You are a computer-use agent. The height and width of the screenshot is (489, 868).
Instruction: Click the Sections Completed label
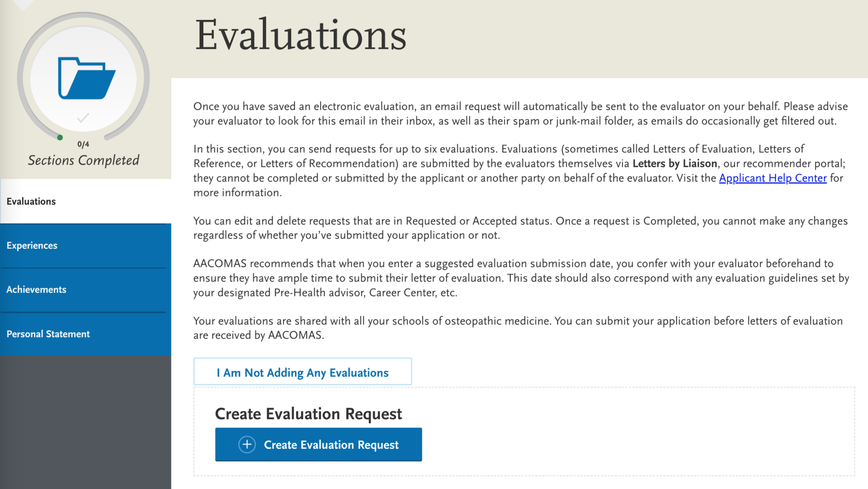tap(84, 160)
